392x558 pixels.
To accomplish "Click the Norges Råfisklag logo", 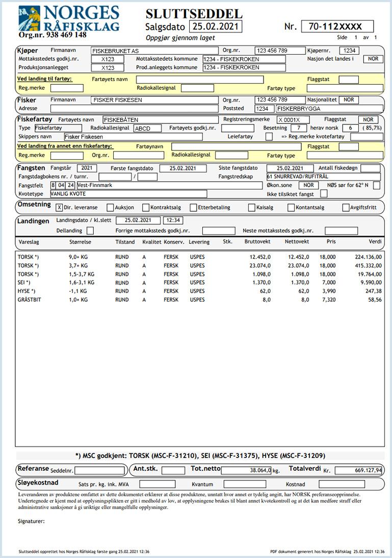I will [69, 20].
